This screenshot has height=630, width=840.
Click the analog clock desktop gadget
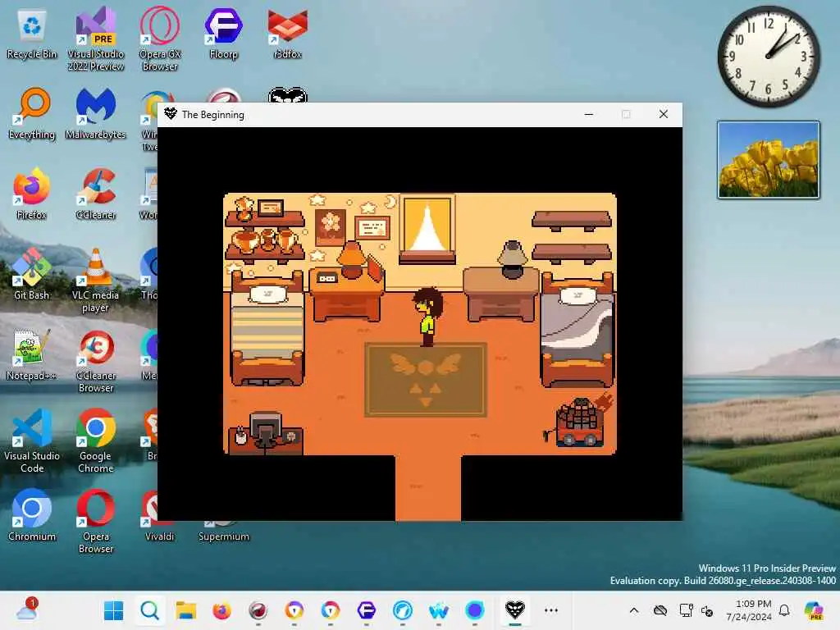click(x=768, y=57)
